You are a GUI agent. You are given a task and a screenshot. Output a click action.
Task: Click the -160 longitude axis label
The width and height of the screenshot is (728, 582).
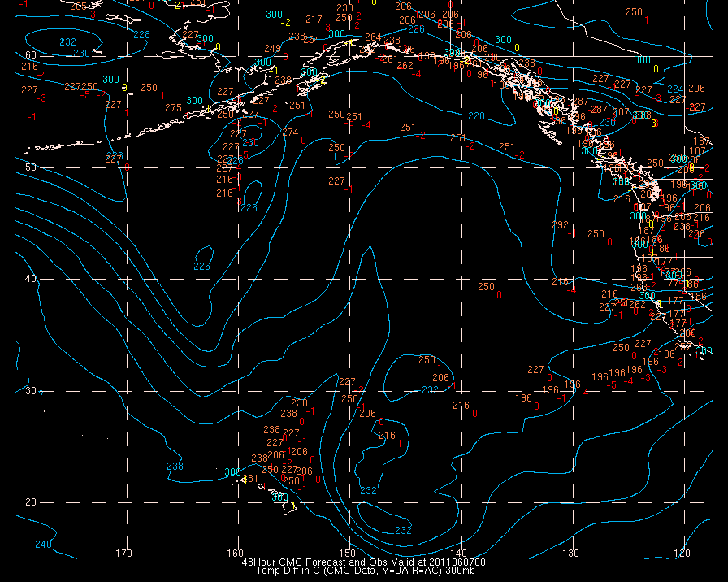(x=233, y=554)
